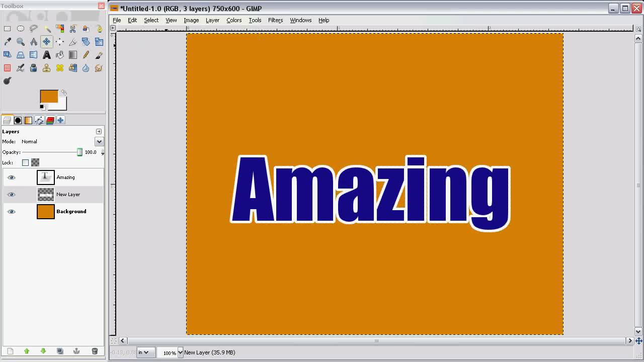644x362 pixels.
Task: Select the Shear tool
Action: tap(7, 55)
